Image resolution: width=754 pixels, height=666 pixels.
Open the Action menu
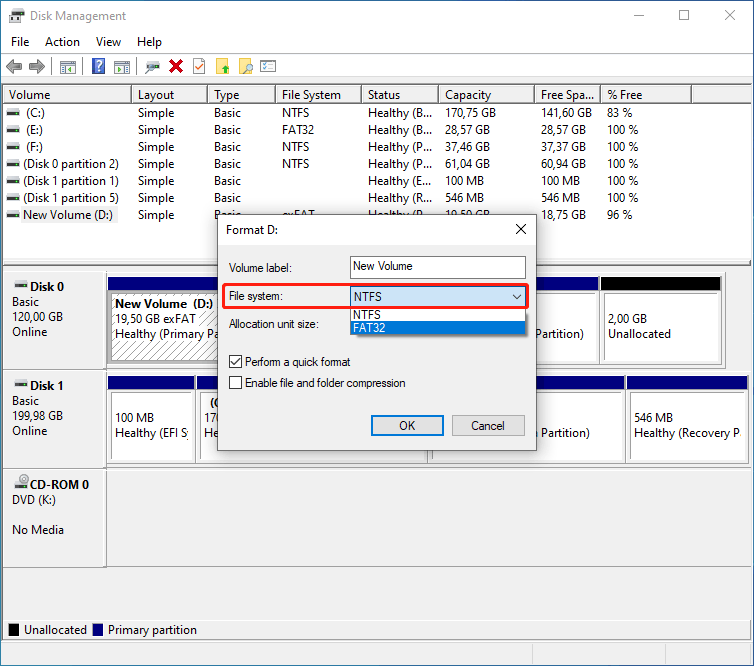coord(63,42)
